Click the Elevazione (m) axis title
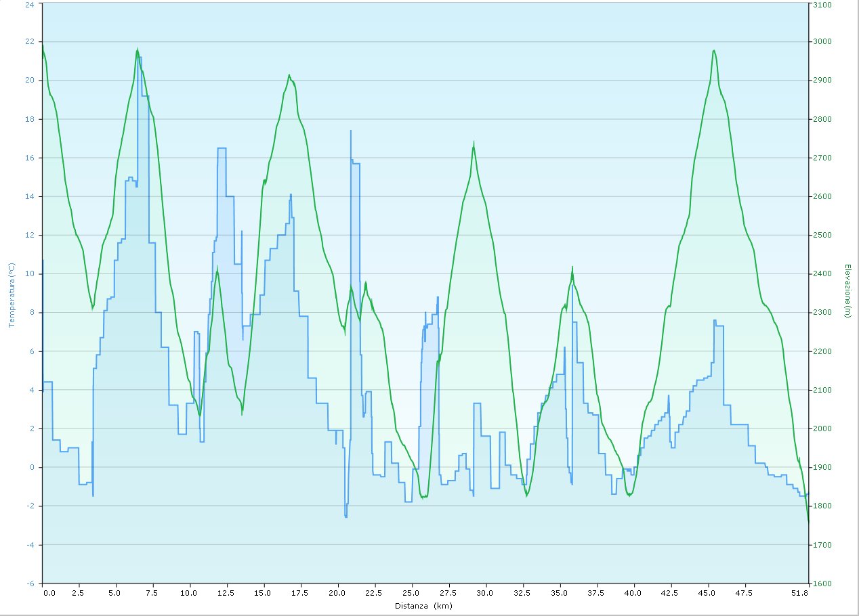 pos(847,291)
